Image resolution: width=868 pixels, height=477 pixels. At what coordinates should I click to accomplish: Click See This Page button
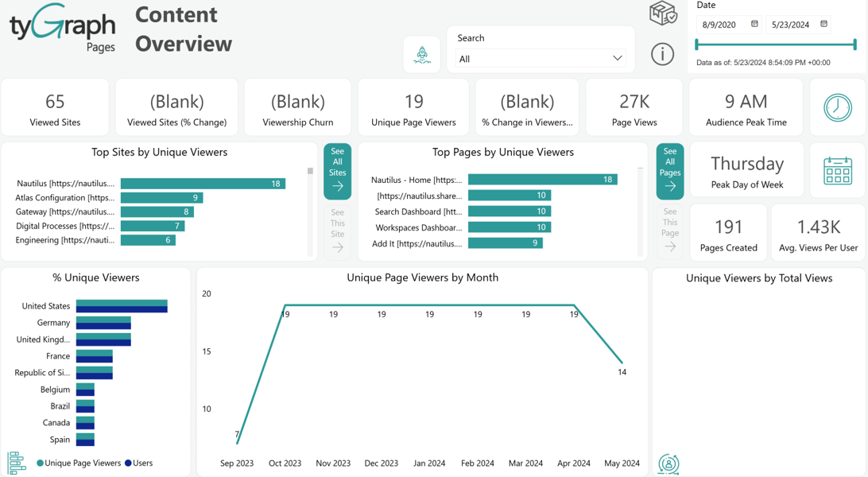[670, 231]
